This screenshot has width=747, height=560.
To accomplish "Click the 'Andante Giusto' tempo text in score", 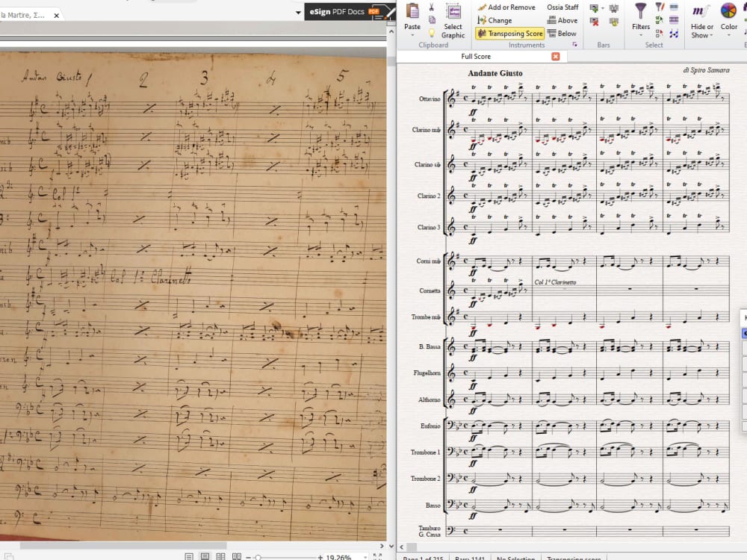I will tap(495, 73).
